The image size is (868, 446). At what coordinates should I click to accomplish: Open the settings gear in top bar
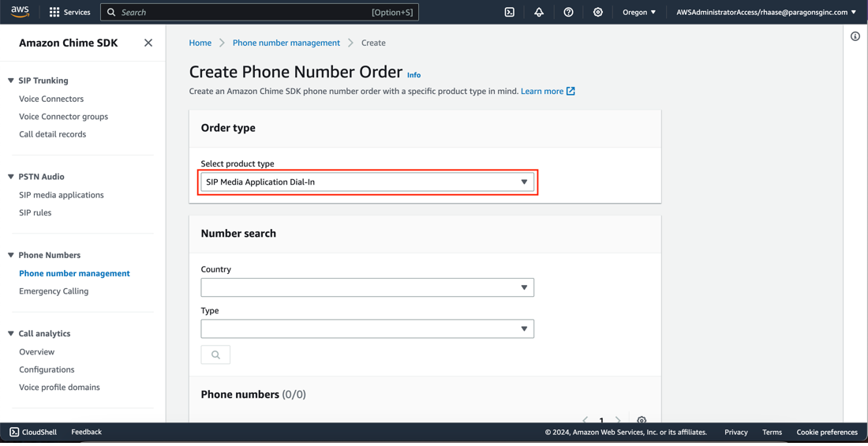tap(598, 12)
